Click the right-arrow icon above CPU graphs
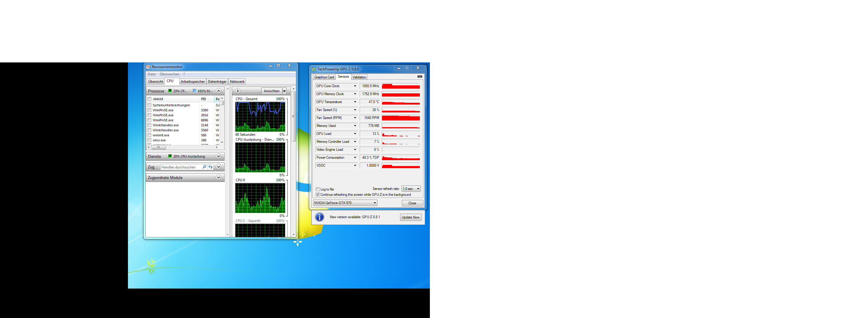This screenshot has height=318, width=868. coord(238,91)
